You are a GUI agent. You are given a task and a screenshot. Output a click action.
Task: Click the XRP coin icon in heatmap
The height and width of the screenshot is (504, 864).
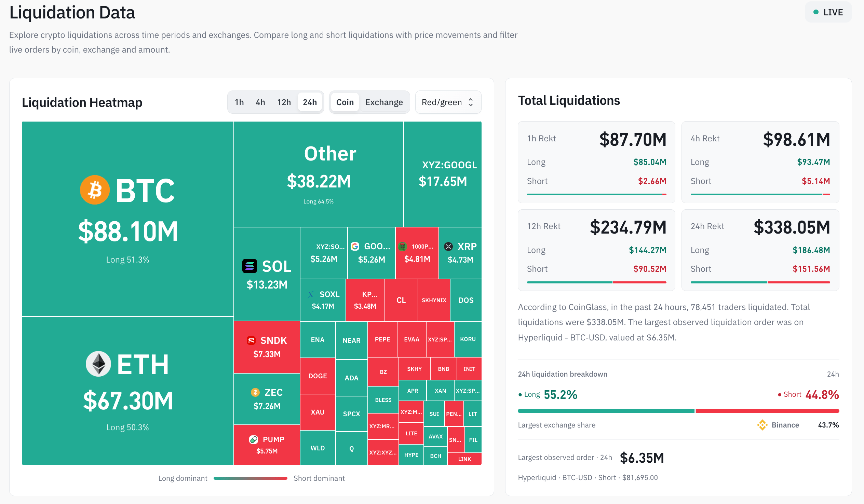[448, 247]
